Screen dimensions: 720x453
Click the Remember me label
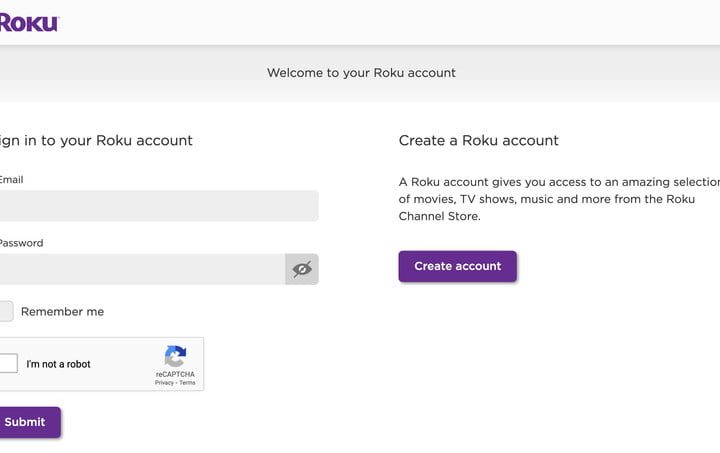[x=62, y=312]
